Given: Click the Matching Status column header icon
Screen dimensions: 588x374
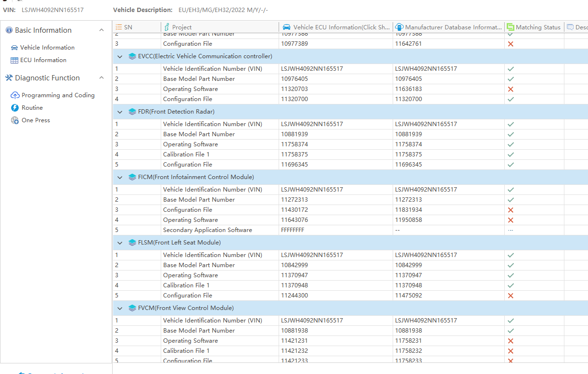Looking at the screenshot, I should click(x=511, y=27).
